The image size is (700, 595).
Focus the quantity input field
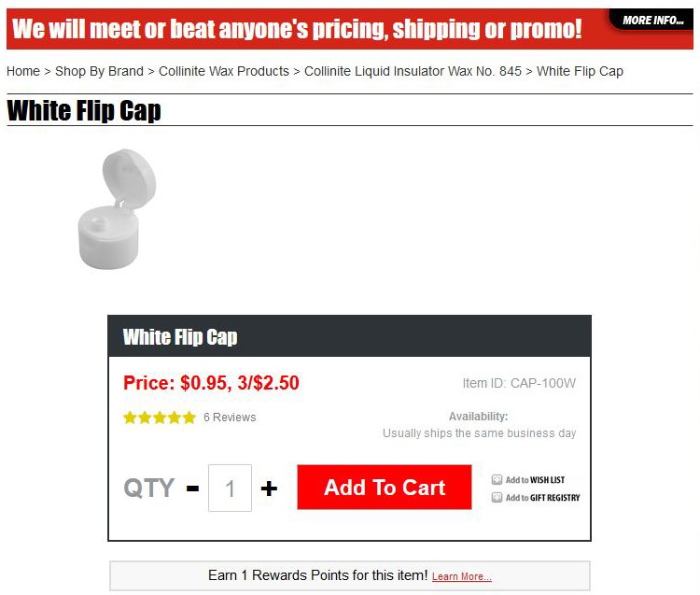[230, 488]
